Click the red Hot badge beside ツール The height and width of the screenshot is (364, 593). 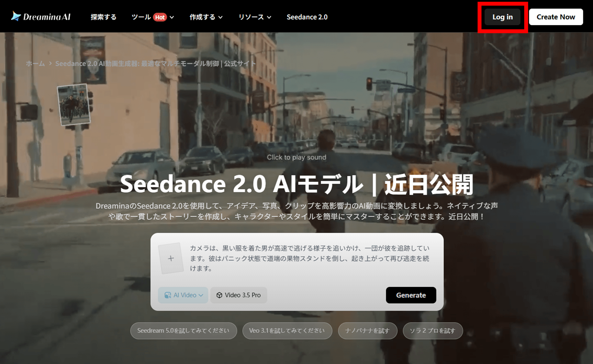point(160,17)
